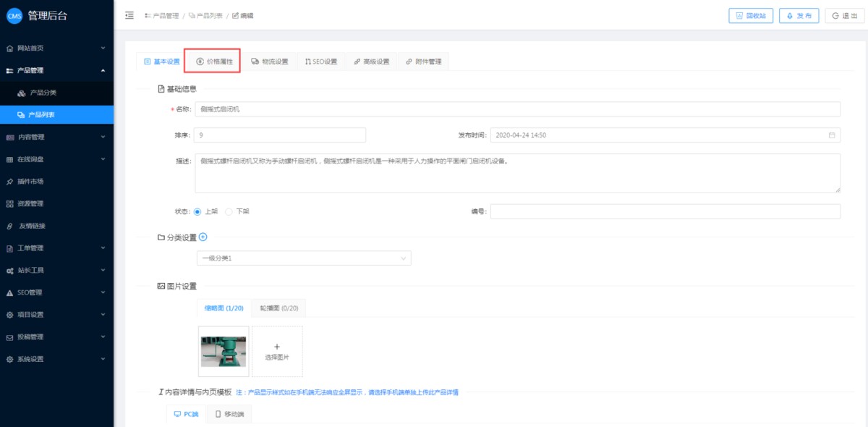Switch to the 轮播图 (0/20) tab
This screenshot has height=427, width=868.
point(278,308)
